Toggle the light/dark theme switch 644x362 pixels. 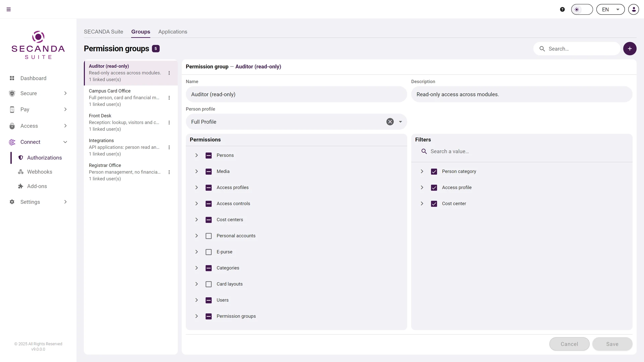coord(582,9)
